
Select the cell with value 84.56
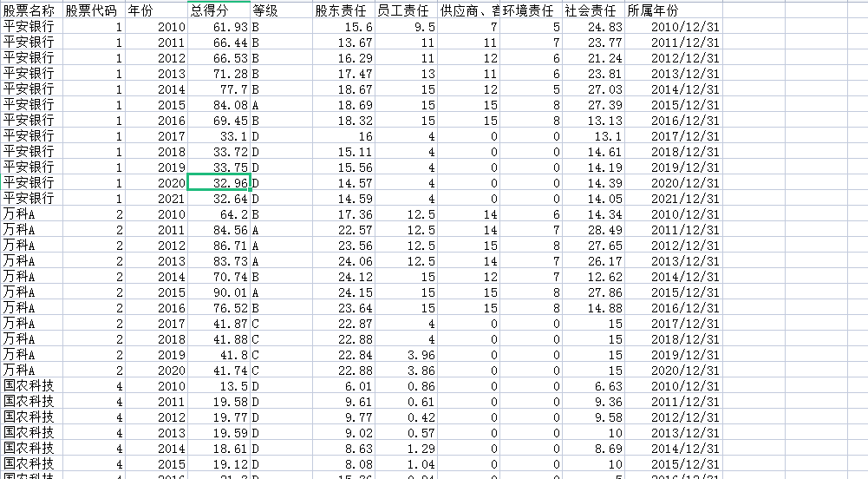[219, 230]
